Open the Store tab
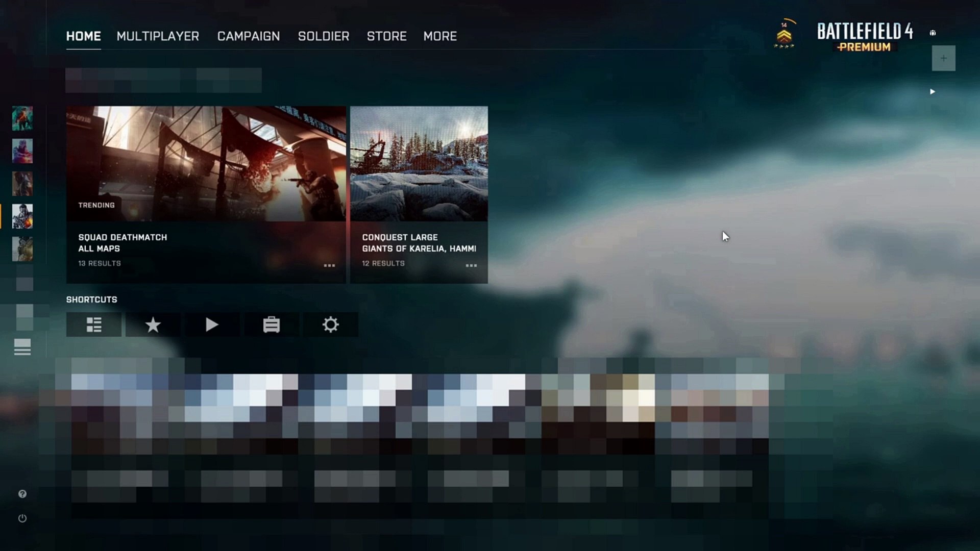The height and width of the screenshot is (551, 980). (x=386, y=36)
